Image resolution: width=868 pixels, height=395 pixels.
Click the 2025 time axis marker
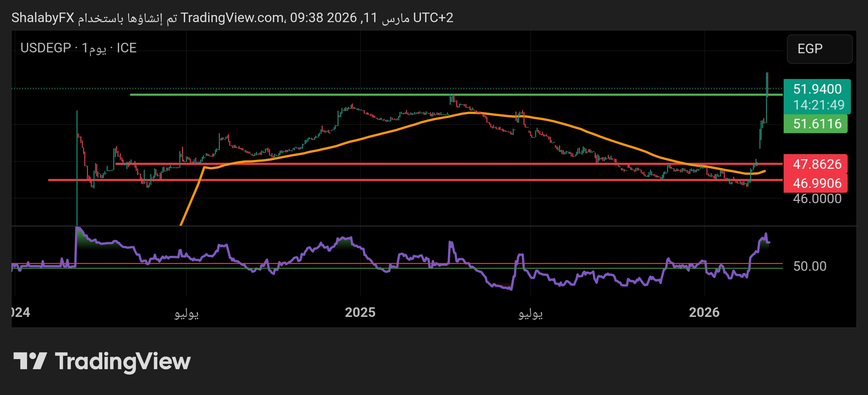(360, 312)
